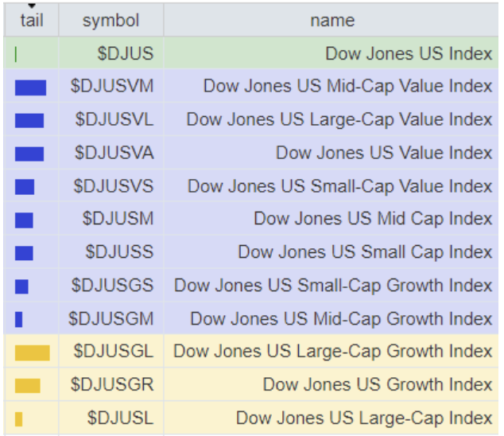Screen dimensions: 504x436
Task: Click the symbol column header
Action: click(110, 21)
